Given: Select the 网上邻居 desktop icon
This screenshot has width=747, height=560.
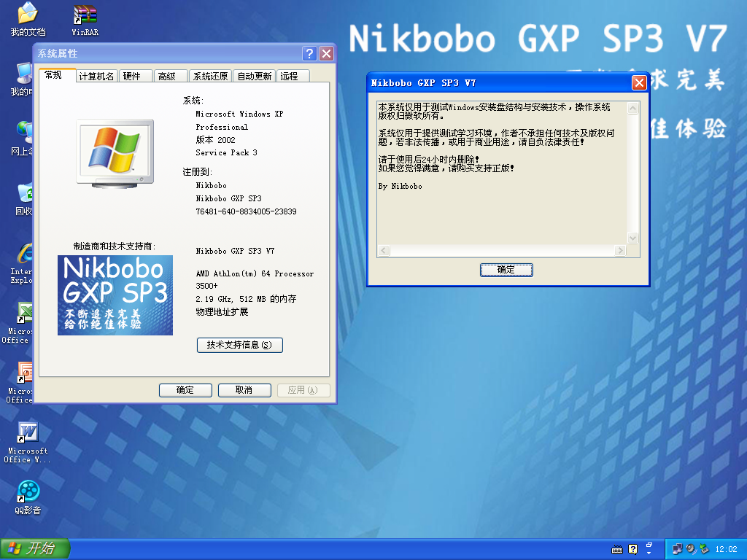Looking at the screenshot, I should pyautogui.click(x=22, y=139).
